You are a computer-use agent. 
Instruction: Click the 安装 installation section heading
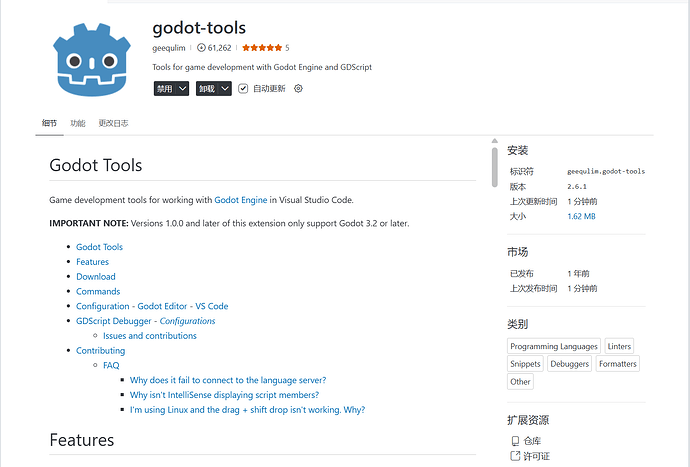[518, 151]
